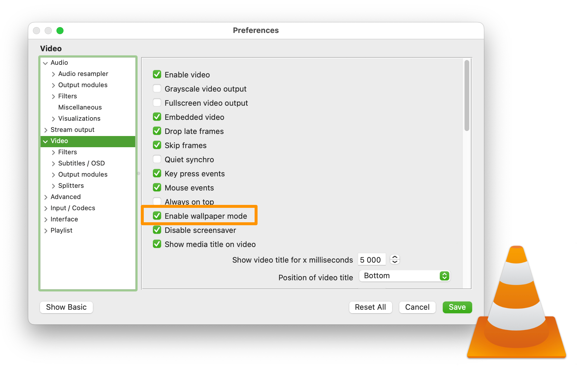
Task: Select the Interface category
Action: (x=64, y=219)
